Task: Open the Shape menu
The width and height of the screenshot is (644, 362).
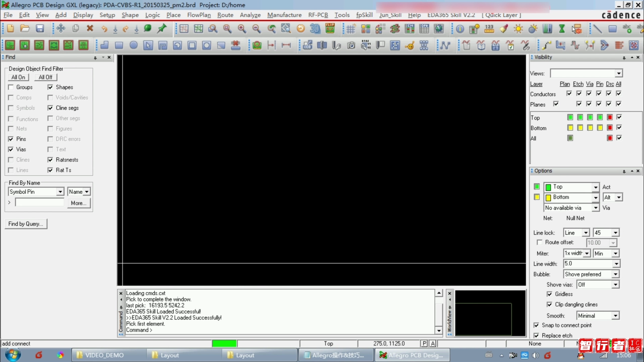Action: [x=130, y=15]
